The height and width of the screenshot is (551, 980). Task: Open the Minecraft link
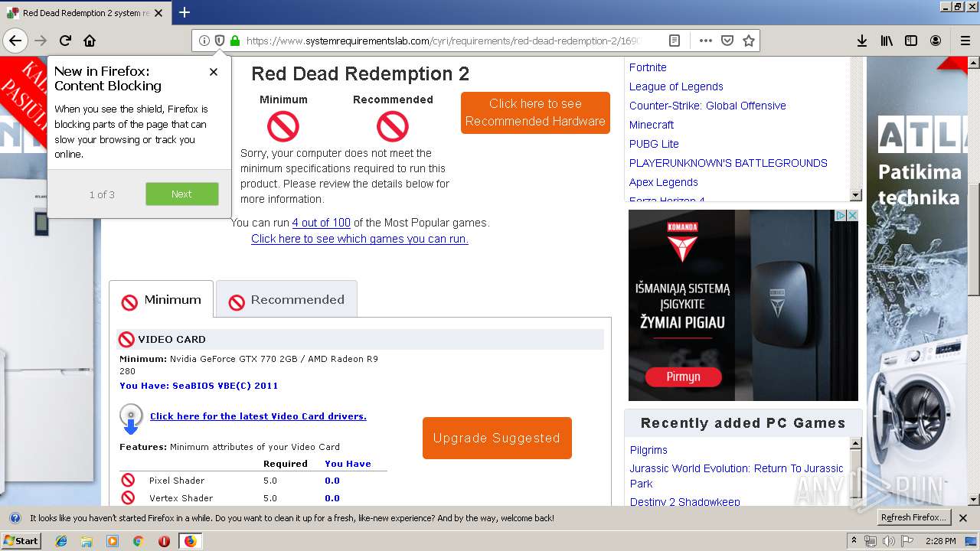click(652, 125)
